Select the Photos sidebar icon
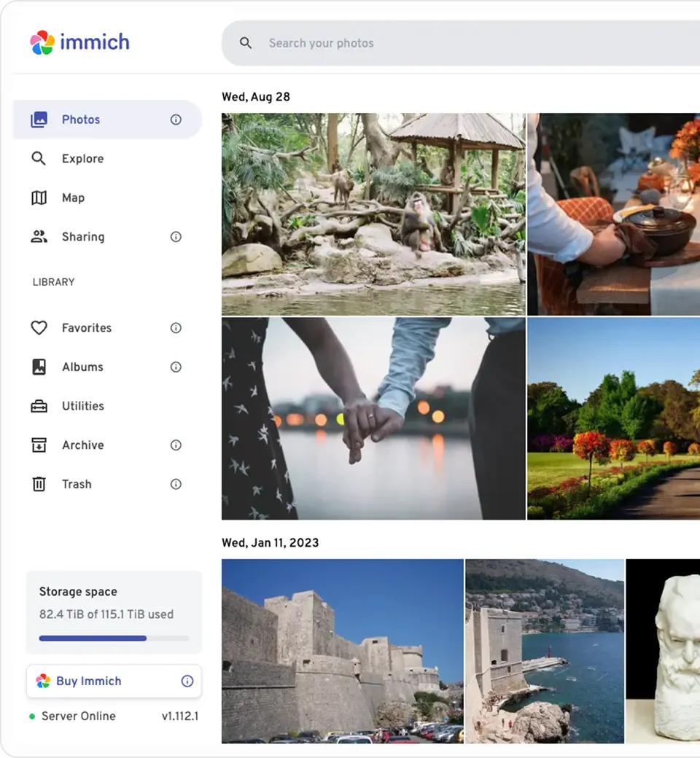 [39, 119]
